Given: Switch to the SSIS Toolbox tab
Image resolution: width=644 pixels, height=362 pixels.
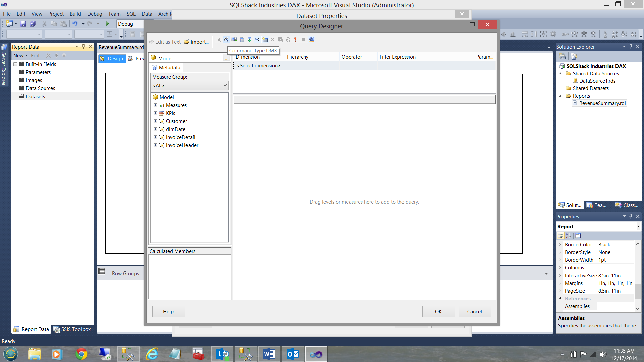Looking at the screenshot, I should tap(72, 329).
